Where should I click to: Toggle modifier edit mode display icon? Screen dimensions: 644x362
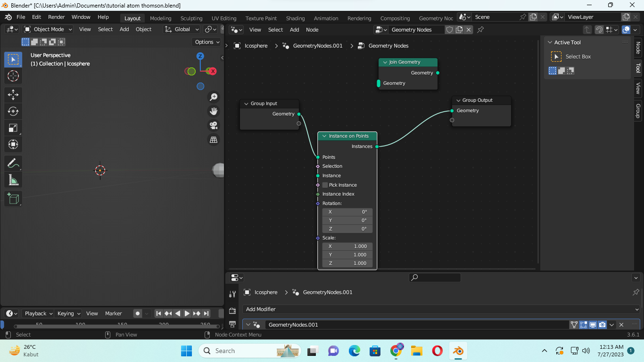[x=583, y=325]
